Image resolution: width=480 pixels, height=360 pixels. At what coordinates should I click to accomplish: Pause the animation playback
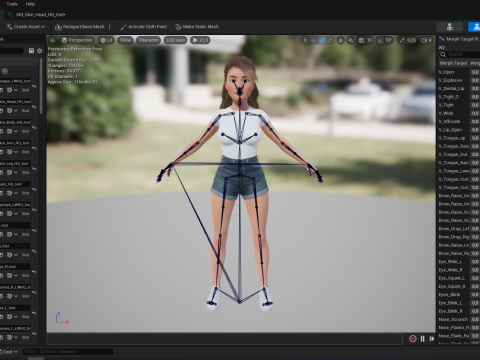tap(422, 339)
